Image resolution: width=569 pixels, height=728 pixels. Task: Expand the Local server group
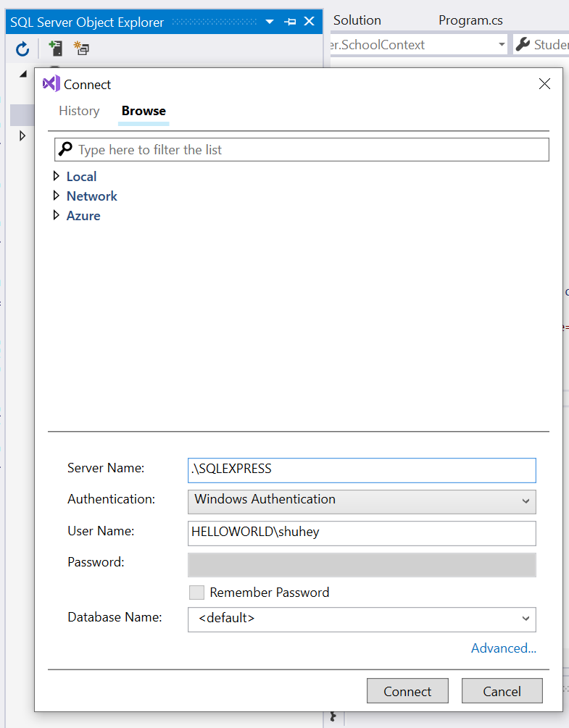tap(57, 176)
